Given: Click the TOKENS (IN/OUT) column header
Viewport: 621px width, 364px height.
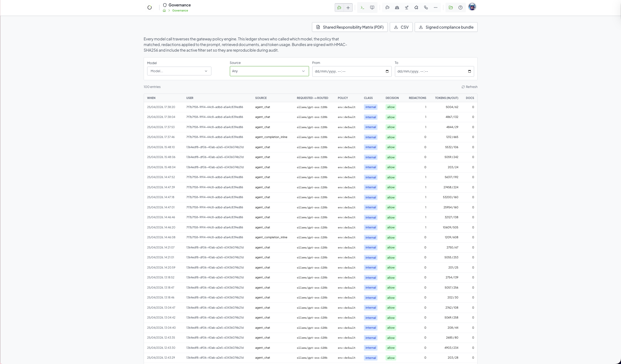Looking at the screenshot, I should [447, 98].
